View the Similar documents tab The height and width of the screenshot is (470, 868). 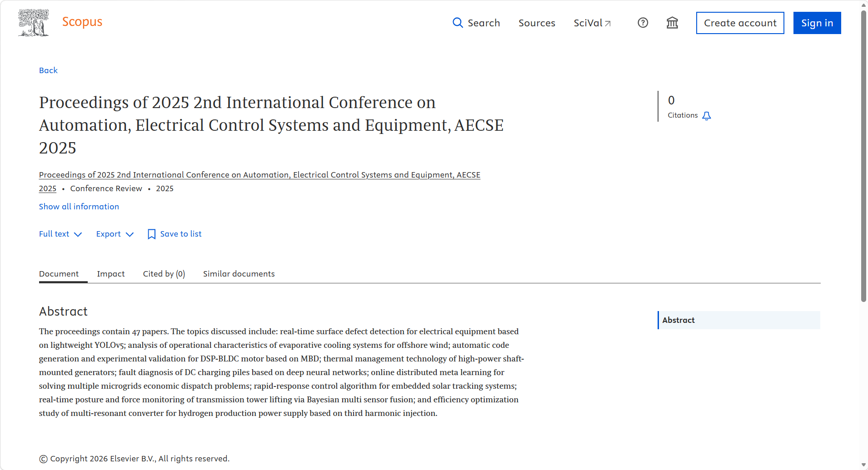(x=239, y=274)
